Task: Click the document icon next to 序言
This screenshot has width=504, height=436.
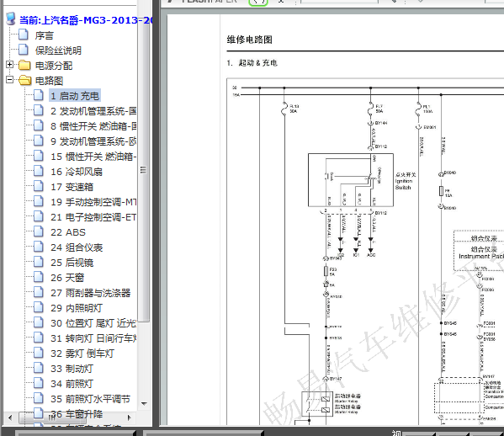Action: (24, 34)
